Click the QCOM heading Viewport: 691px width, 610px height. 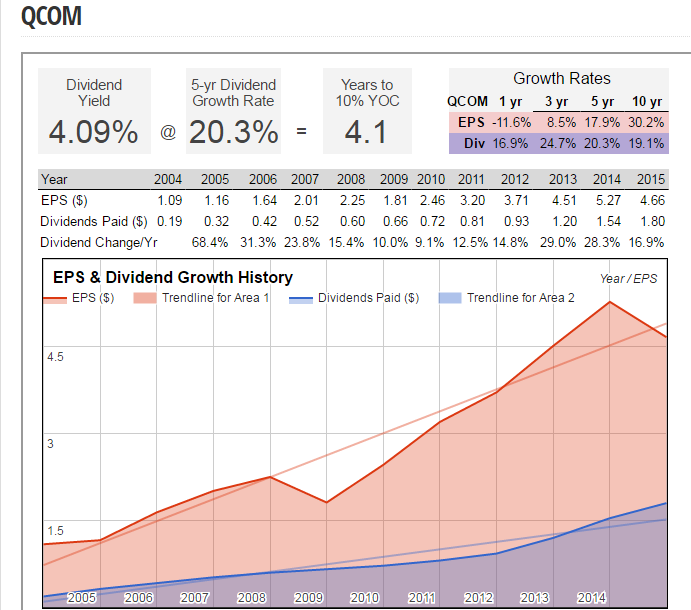[x=52, y=16]
